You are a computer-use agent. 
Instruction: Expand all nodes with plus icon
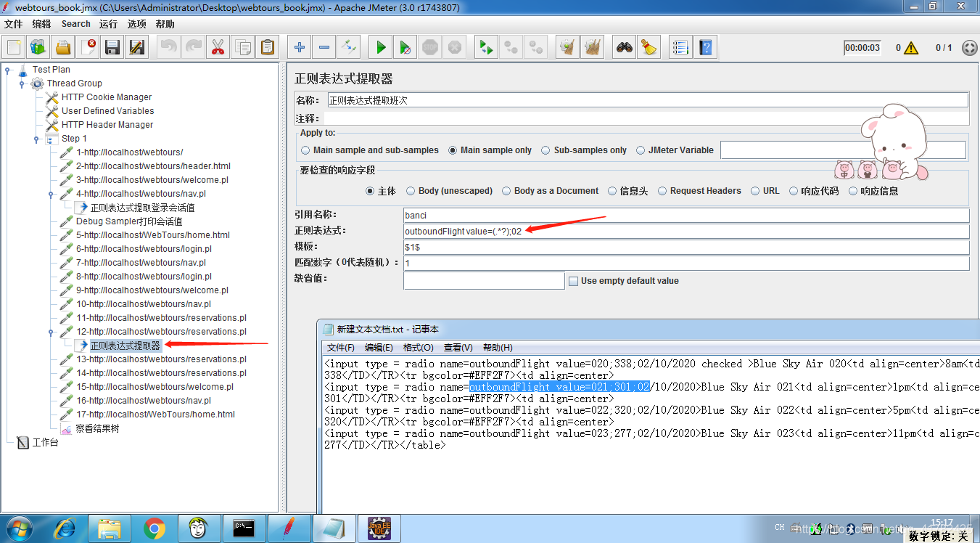[x=300, y=48]
